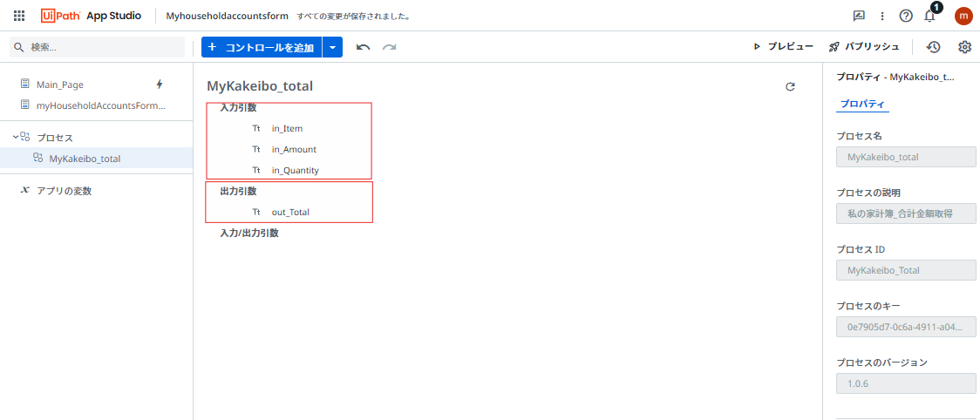
Task: Click the UiPath App Studio logo
Action: click(x=91, y=16)
